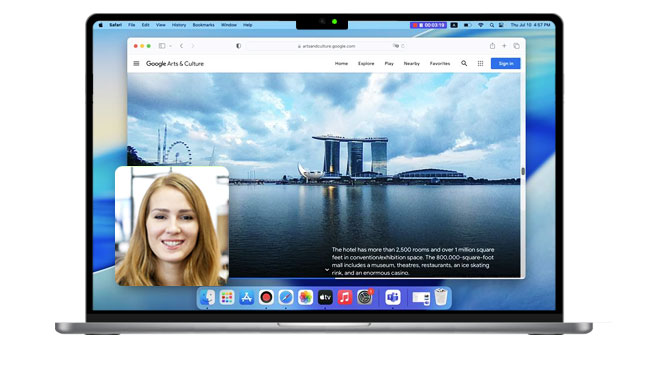Go back with Safari's back arrow

click(x=181, y=46)
